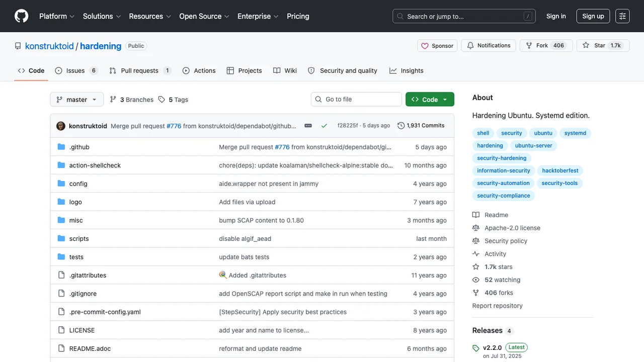This screenshot has height=362, width=644.
Task: Open the Report repository link
Action: [x=498, y=306]
